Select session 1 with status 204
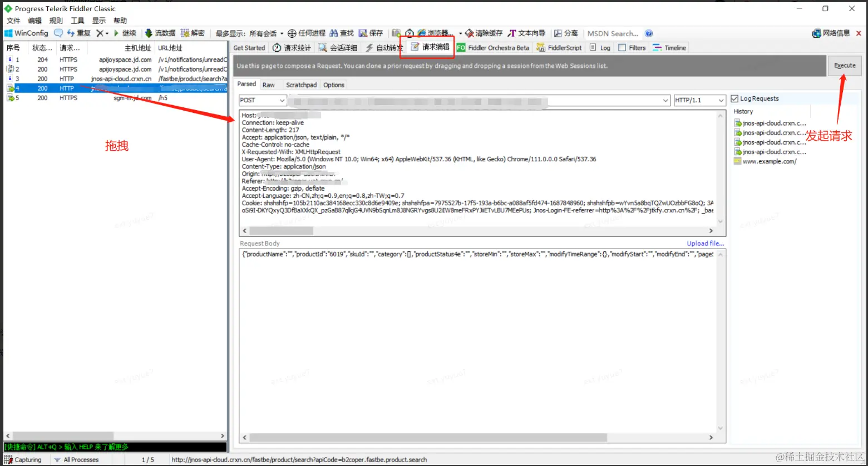The width and height of the screenshot is (868, 466). click(115, 60)
